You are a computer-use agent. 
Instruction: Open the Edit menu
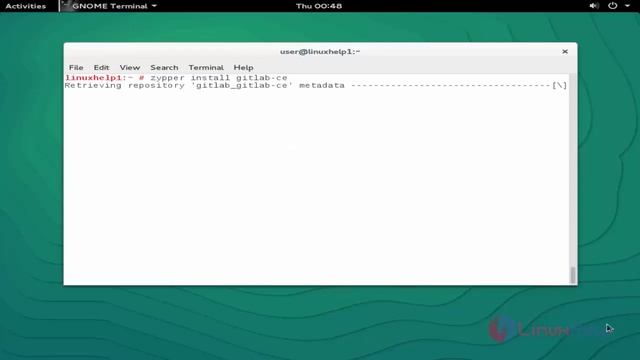[101, 67]
